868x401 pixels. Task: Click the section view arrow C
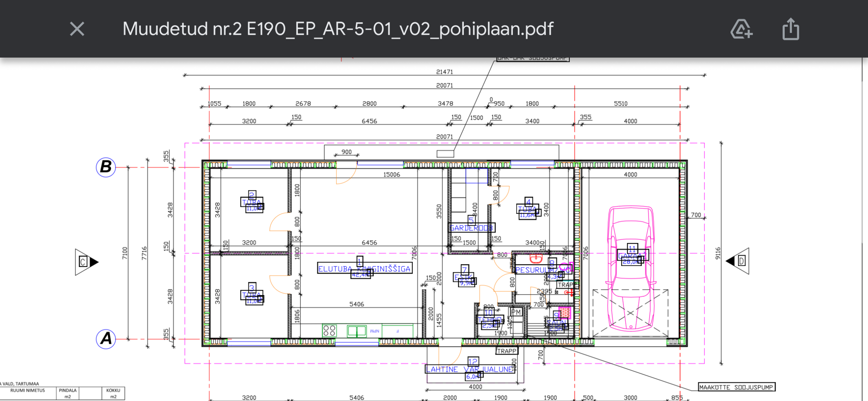point(86,262)
